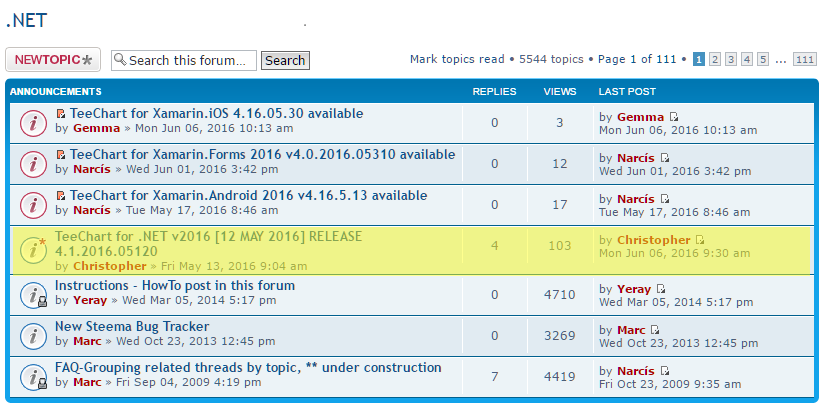Click the 4710 views count
The width and height of the screenshot is (829, 405).
point(560,294)
